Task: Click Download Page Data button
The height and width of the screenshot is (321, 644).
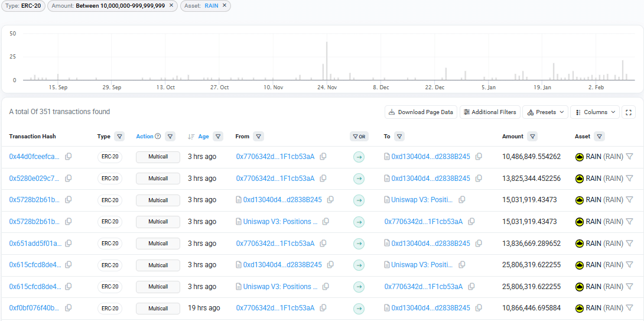Action: coord(421,112)
